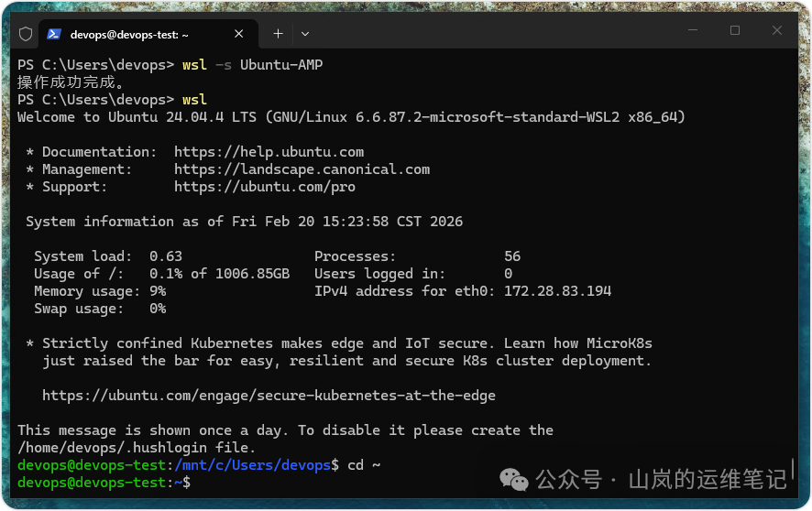Click 'just raised the bar for easy' line

(x=347, y=361)
